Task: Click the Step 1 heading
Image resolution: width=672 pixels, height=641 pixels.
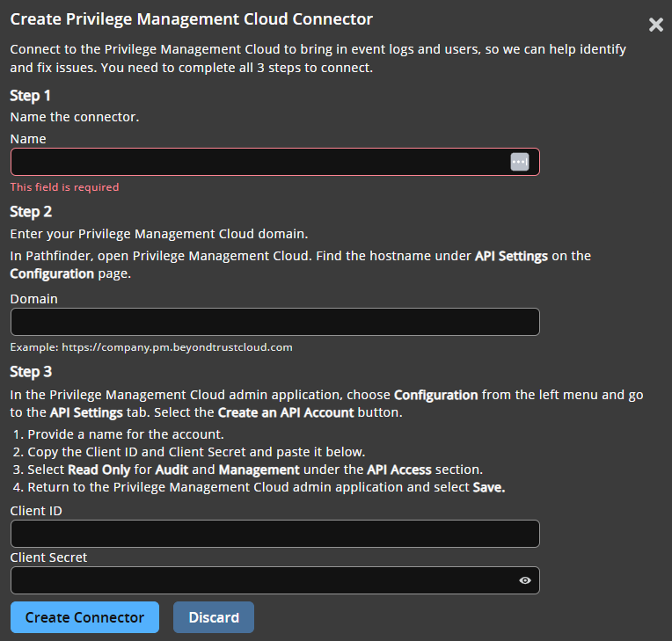Action: click(x=31, y=96)
